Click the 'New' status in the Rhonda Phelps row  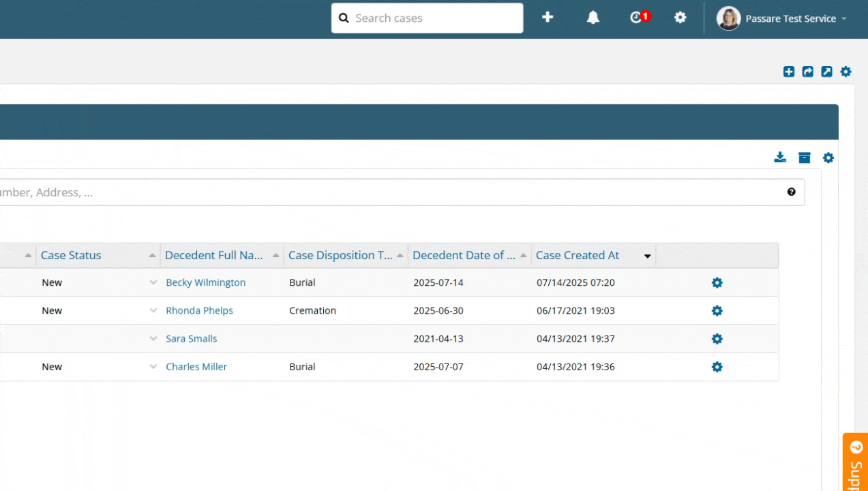(x=52, y=310)
